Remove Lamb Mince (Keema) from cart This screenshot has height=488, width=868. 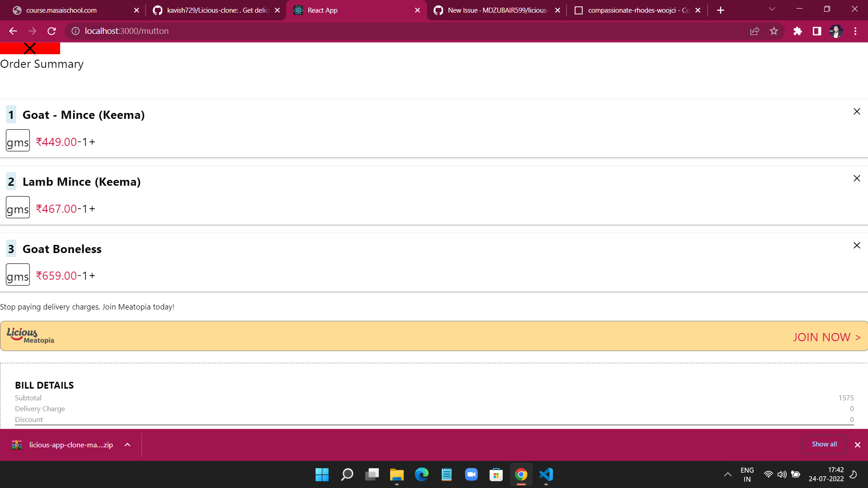pos(856,178)
